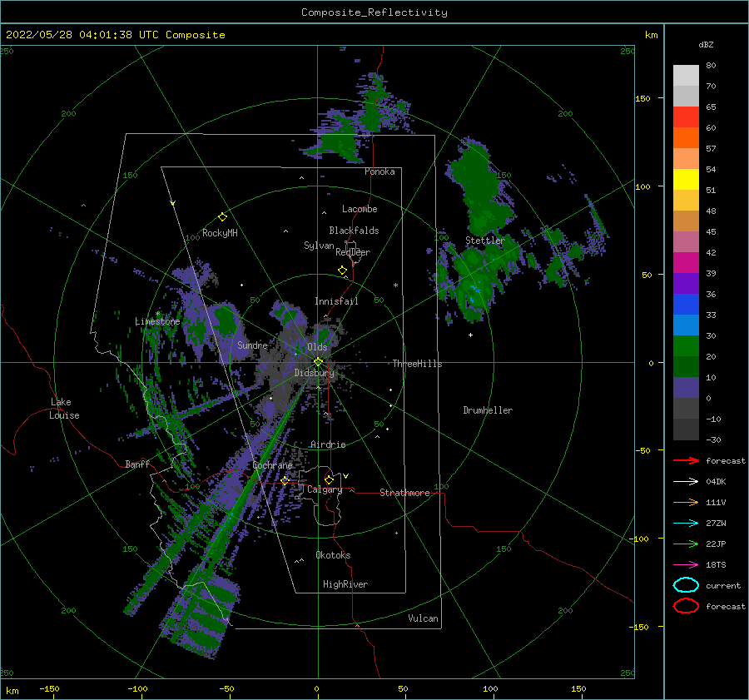Viewport: 749px width, 700px height.
Task: Click the Sundre city label
Action: pos(252,345)
